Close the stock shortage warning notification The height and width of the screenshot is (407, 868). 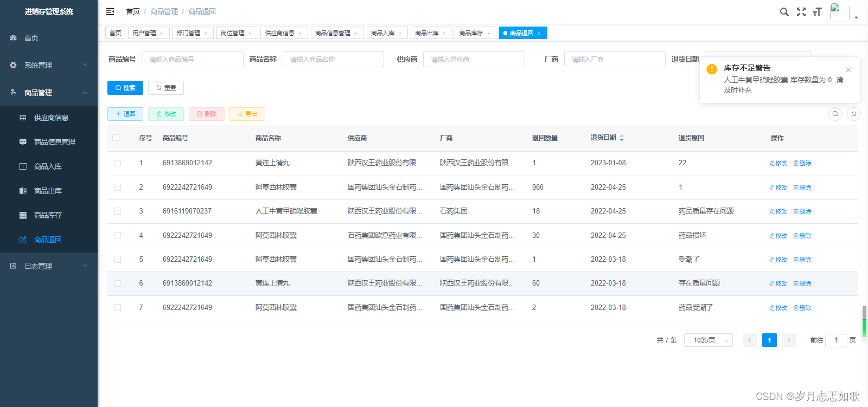point(848,70)
